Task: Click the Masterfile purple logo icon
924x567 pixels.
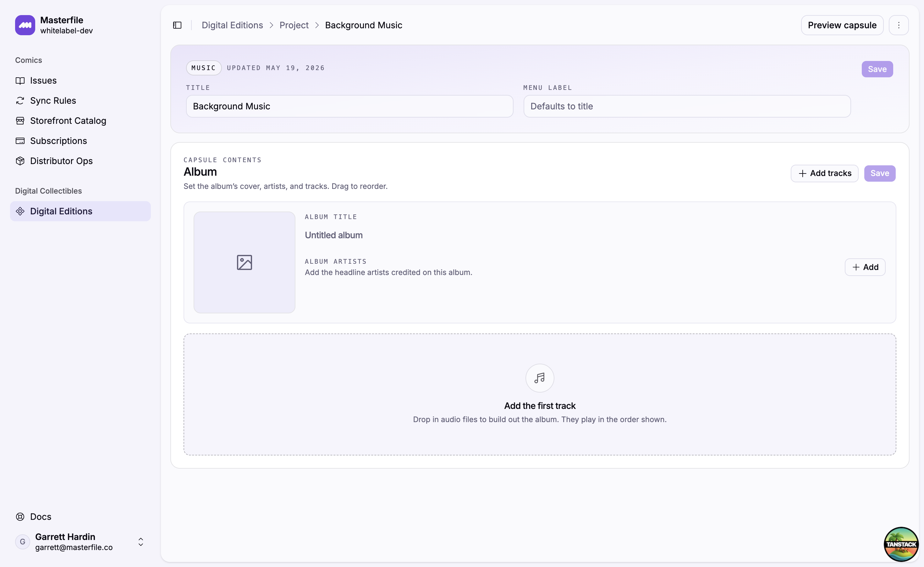Action: pos(25,25)
